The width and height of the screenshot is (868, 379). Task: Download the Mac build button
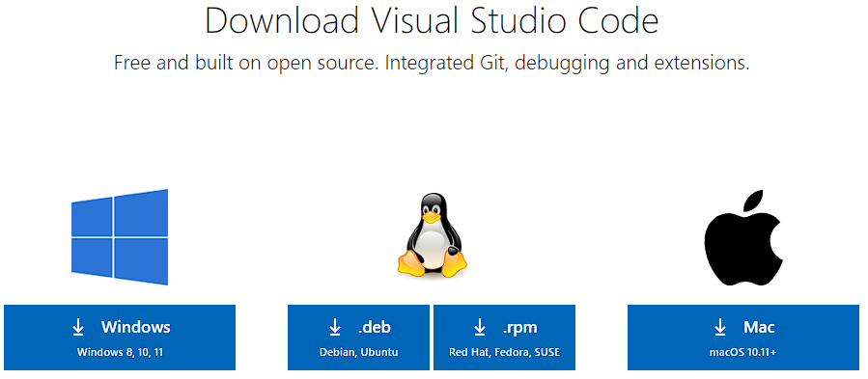pyautogui.click(x=743, y=338)
